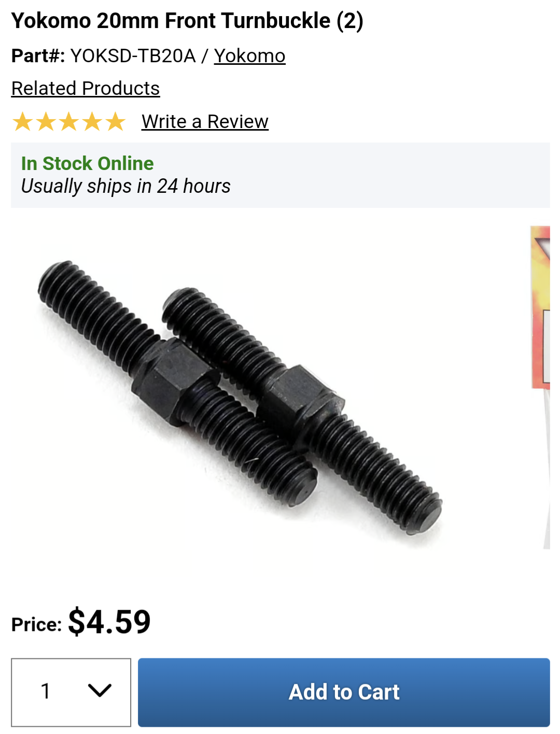Image resolution: width=560 pixels, height=734 pixels.
Task: Click the second rating star
Action: (x=46, y=122)
